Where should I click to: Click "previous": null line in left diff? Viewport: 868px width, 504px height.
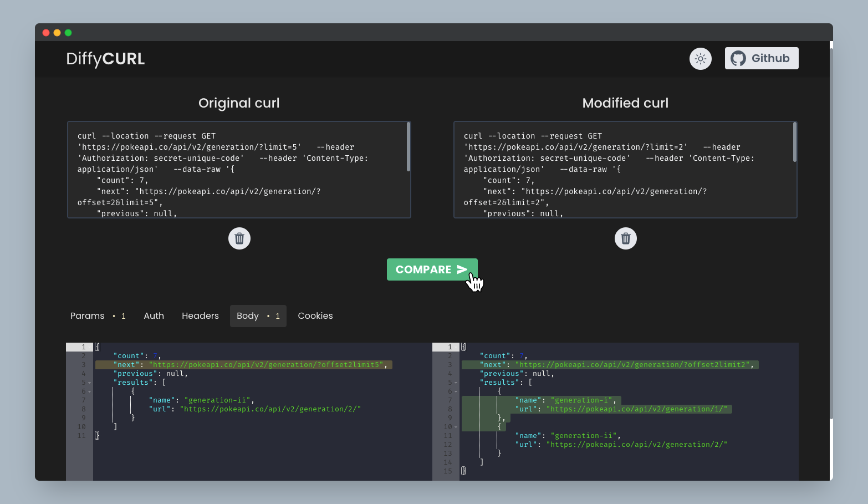pos(151,374)
